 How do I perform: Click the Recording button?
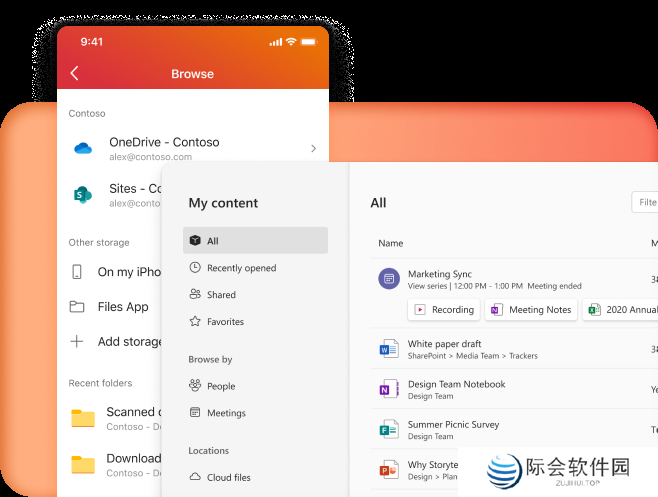click(x=443, y=310)
